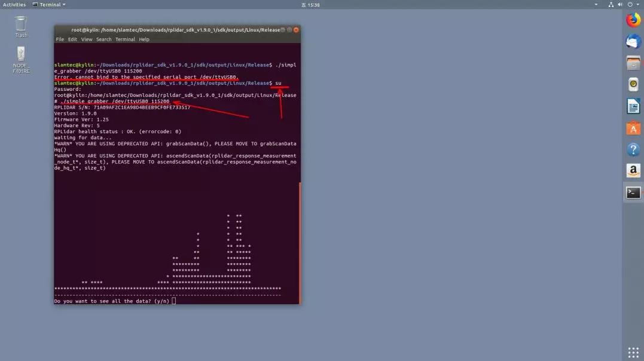
Task: Click the 'RPLidar health status : OK' line
Action: [118, 132]
